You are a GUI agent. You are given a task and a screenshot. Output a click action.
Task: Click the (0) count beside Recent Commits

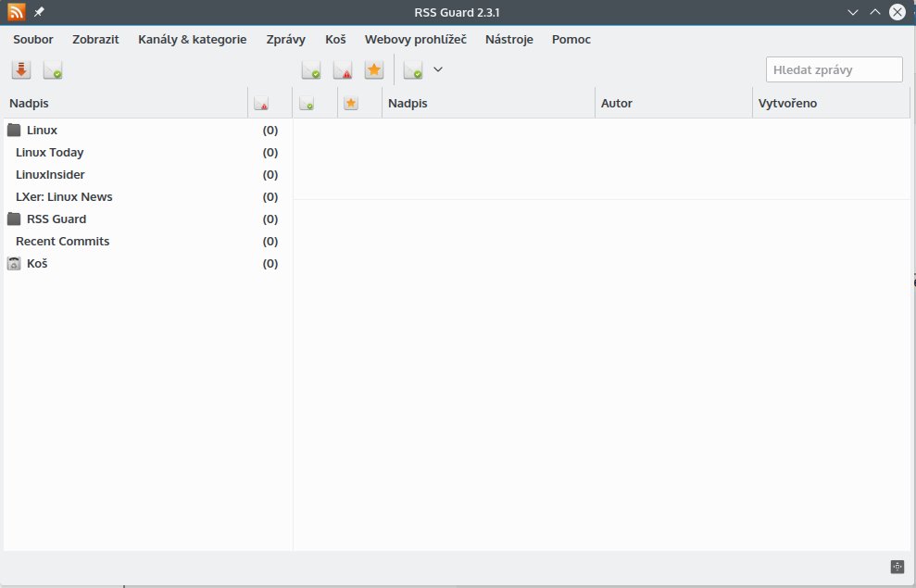tap(270, 241)
